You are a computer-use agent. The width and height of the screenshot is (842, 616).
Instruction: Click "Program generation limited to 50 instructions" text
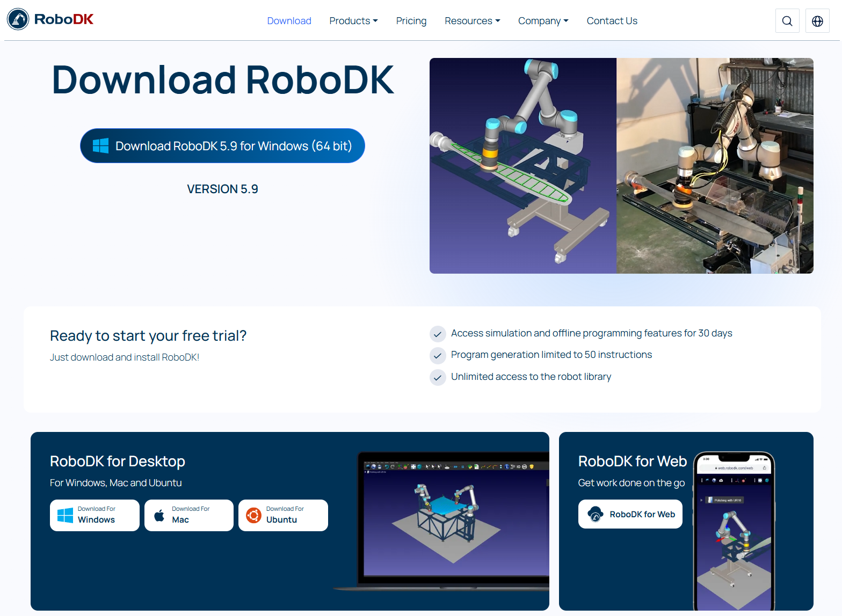coord(551,355)
